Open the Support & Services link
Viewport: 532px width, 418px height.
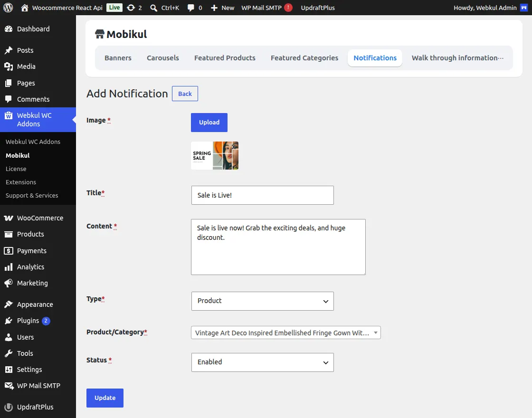point(32,195)
